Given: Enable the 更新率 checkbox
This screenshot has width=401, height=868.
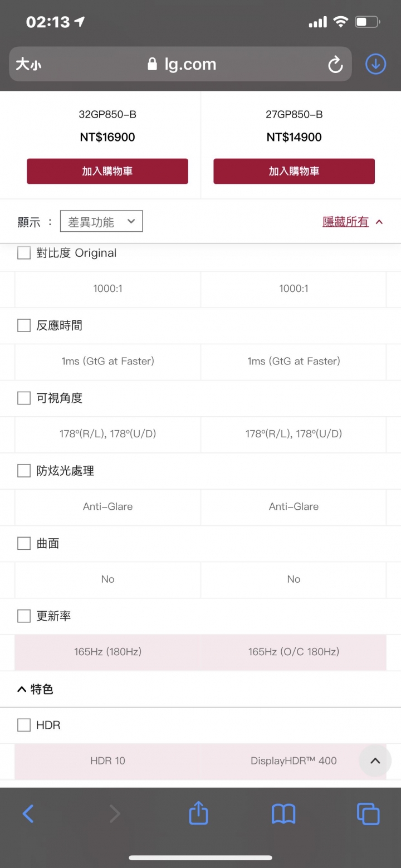Looking at the screenshot, I should 24,616.
